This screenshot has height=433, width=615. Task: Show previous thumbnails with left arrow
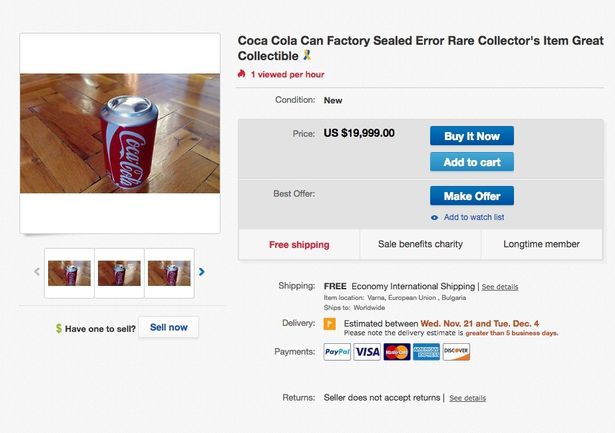[x=37, y=271]
